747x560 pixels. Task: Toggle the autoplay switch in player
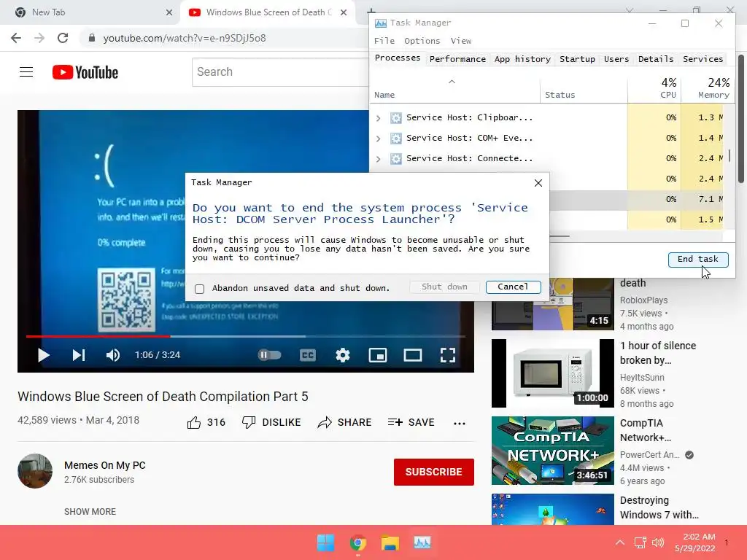point(270,355)
